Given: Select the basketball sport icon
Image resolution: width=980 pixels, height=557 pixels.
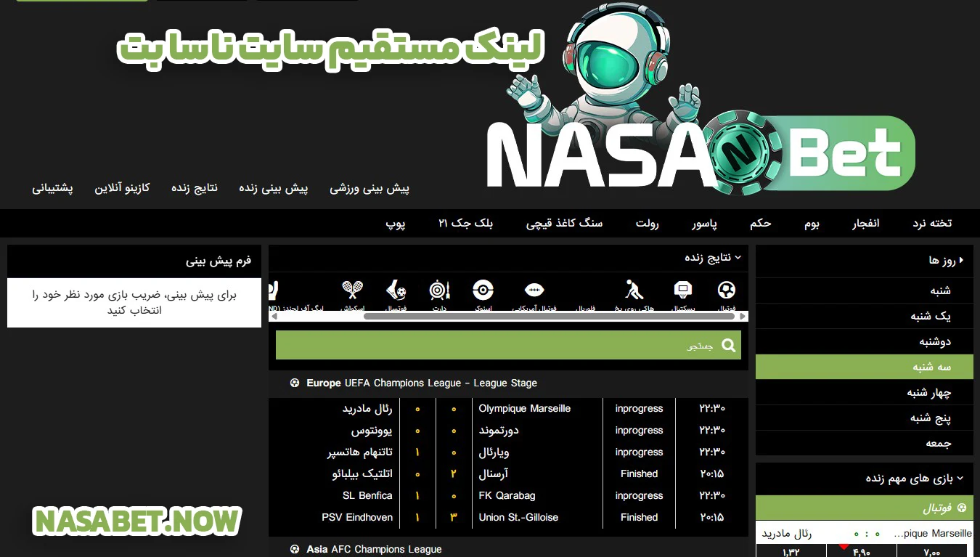Looking at the screenshot, I should coord(683,291).
